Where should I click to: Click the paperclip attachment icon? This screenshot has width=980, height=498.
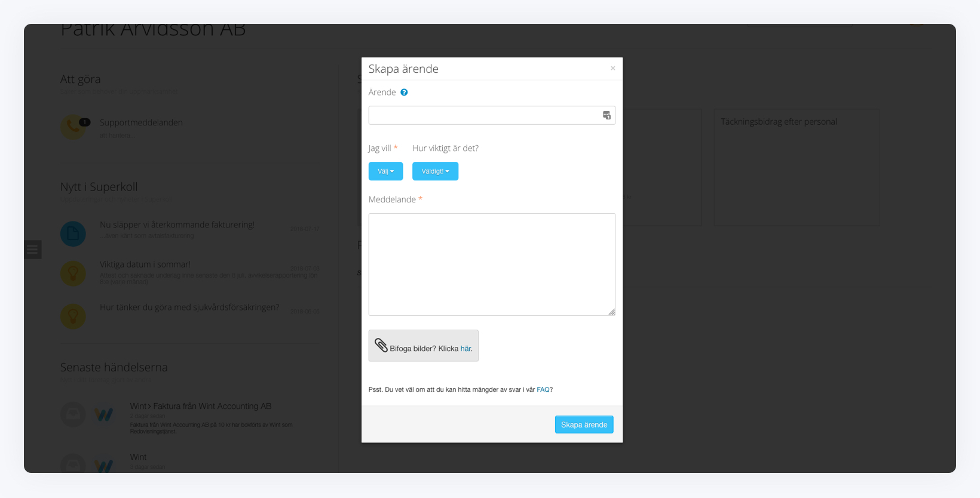point(381,345)
